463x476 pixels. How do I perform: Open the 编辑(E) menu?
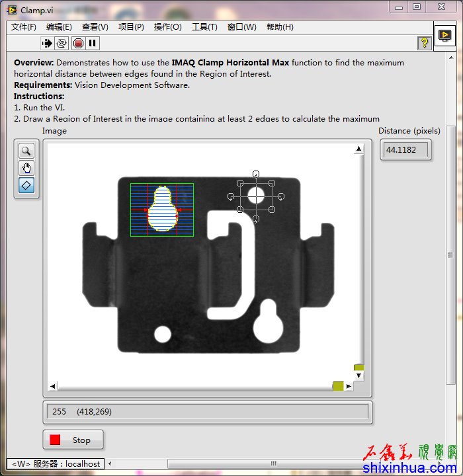click(59, 27)
